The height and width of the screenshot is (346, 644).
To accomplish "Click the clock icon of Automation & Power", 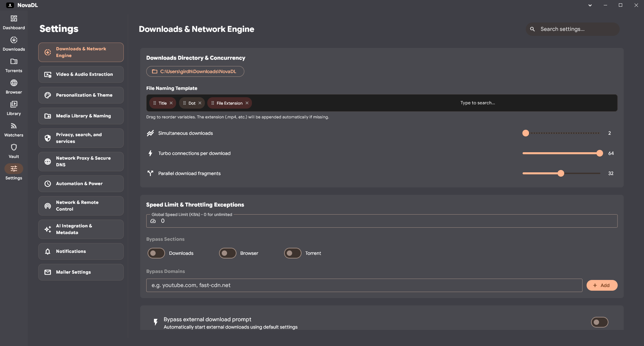I will pyautogui.click(x=48, y=184).
